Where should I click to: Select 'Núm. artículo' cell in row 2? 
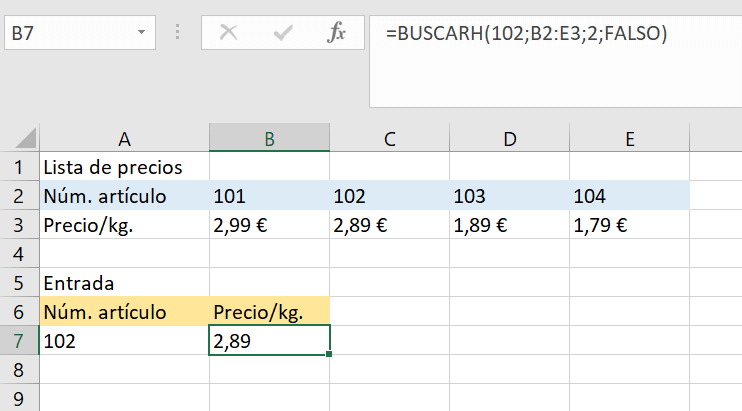coord(124,195)
